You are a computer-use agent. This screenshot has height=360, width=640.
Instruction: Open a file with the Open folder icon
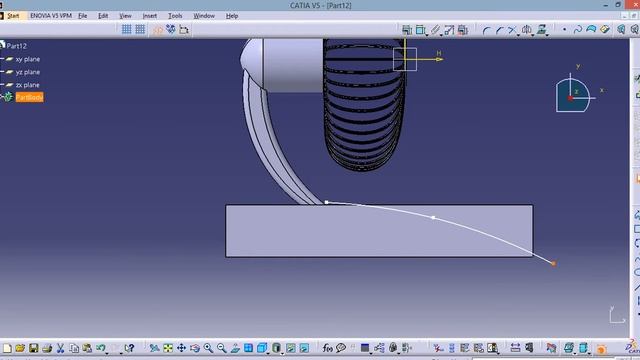20,348
